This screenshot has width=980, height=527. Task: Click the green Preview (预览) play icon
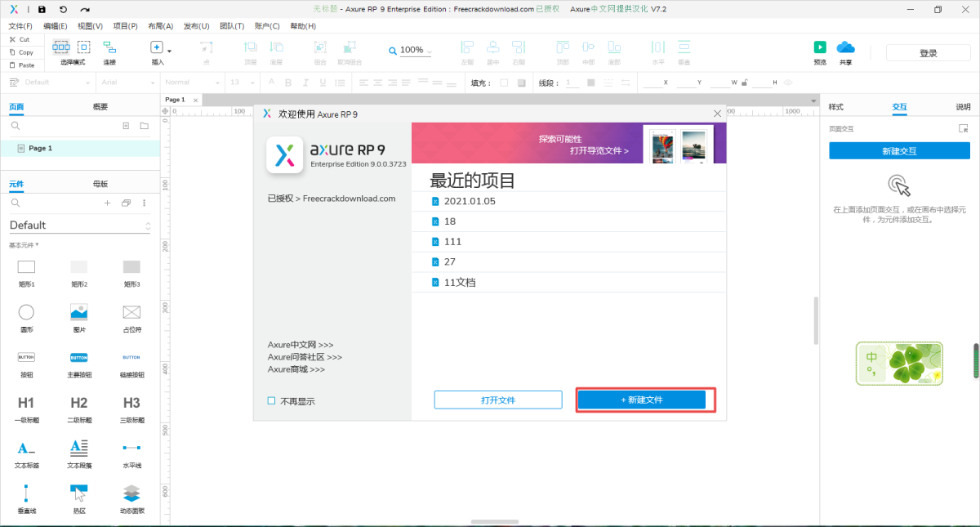820,47
